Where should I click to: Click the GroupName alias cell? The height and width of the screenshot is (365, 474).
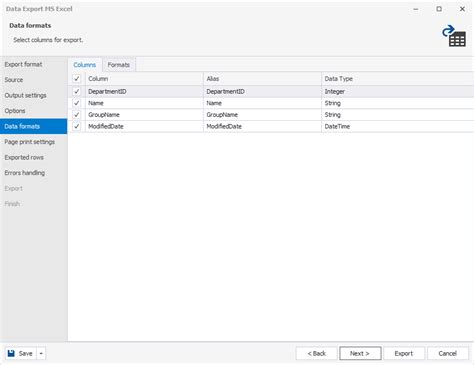(262, 115)
